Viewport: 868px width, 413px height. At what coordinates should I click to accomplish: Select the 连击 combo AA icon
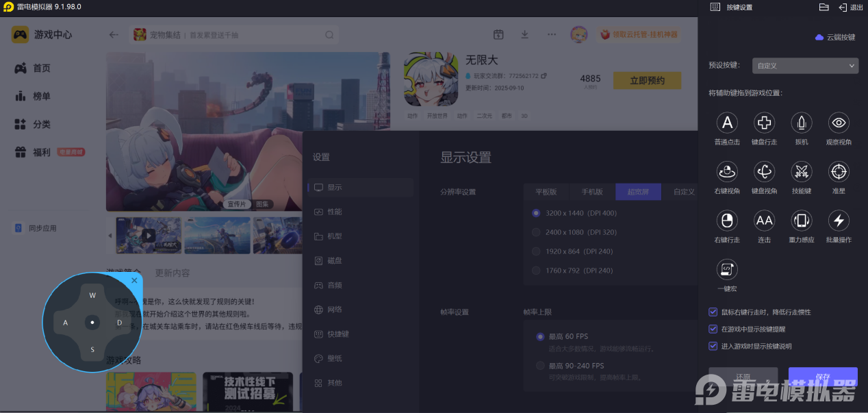tap(764, 221)
